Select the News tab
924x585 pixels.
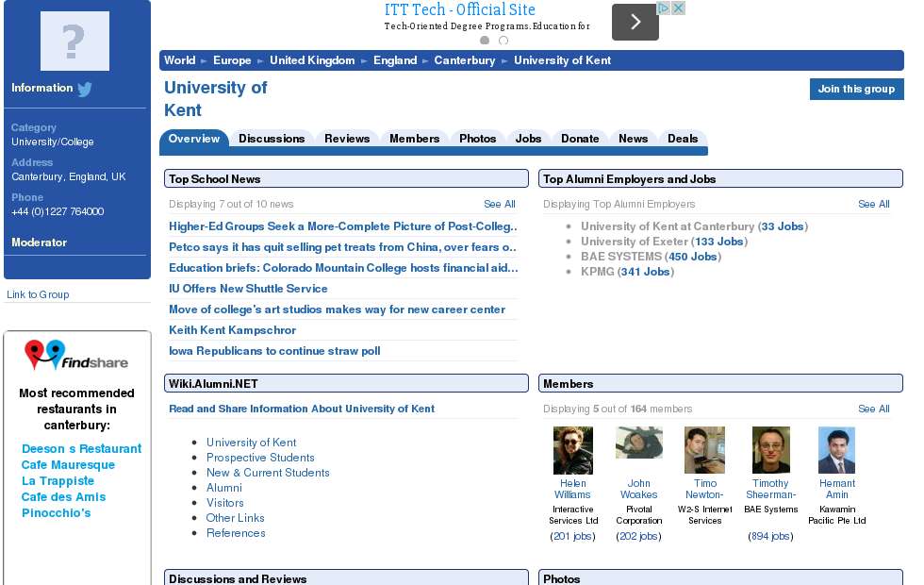click(633, 139)
